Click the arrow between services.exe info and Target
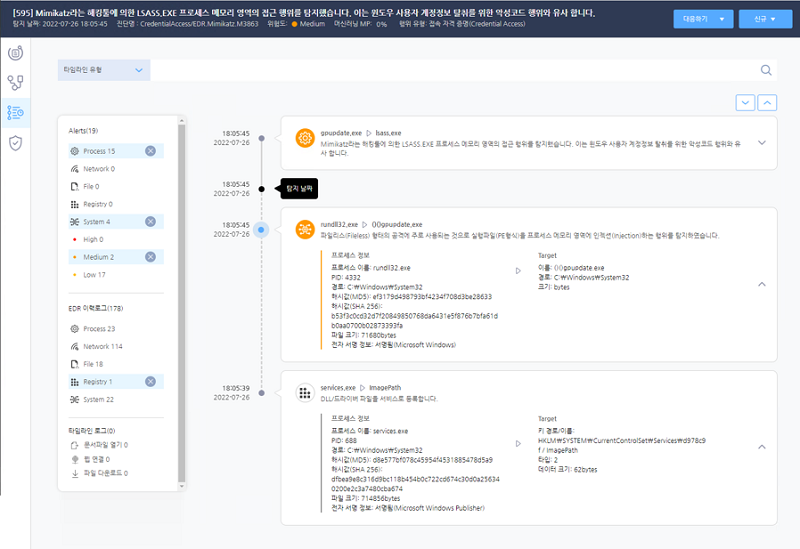 tap(518, 443)
